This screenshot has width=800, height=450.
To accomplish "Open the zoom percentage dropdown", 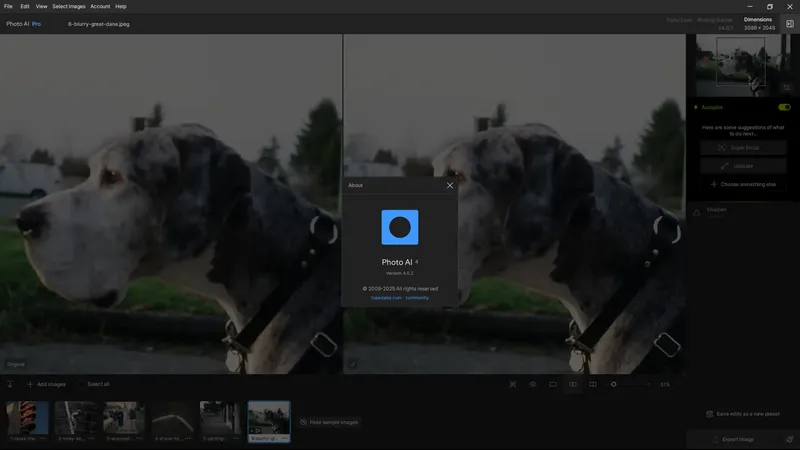I will (x=665, y=385).
